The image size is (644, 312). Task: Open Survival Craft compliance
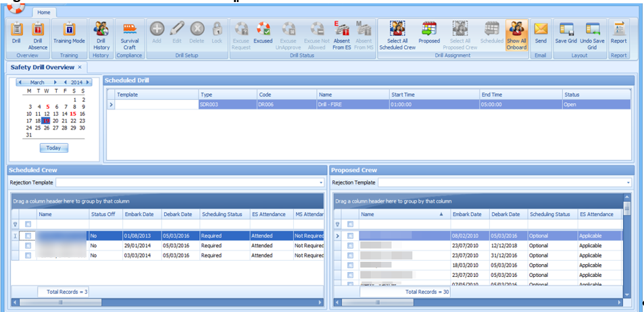coord(130,35)
